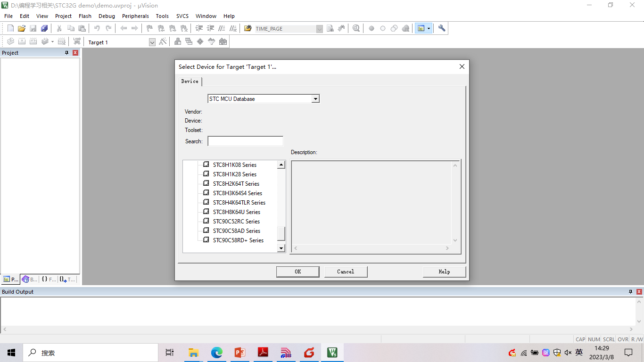Open the SVCS menu
The height and width of the screenshot is (362, 644).
[x=182, y=16]
